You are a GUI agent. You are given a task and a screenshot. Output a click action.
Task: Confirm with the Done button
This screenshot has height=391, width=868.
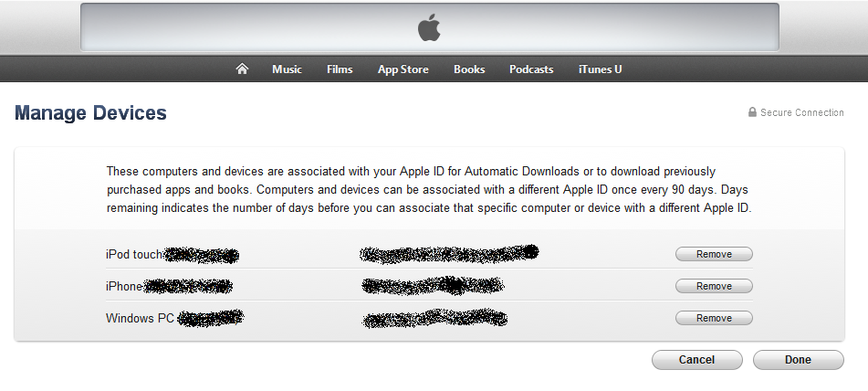pyautogui.click(x=798, y=360)
